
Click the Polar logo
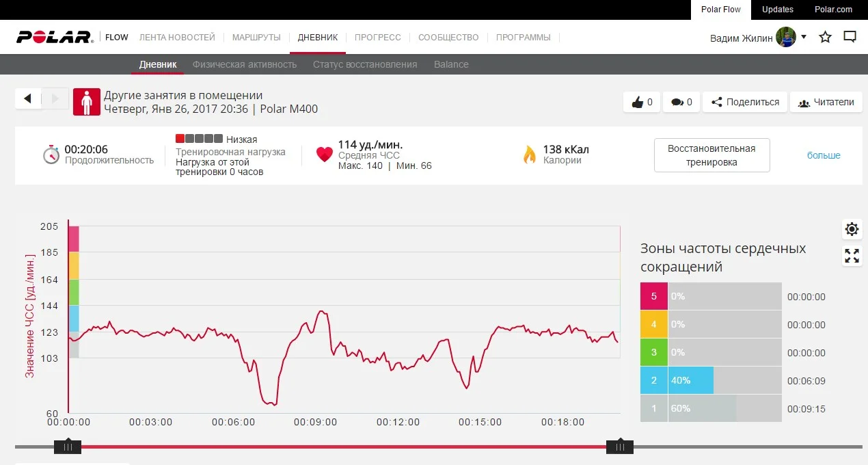55,38
